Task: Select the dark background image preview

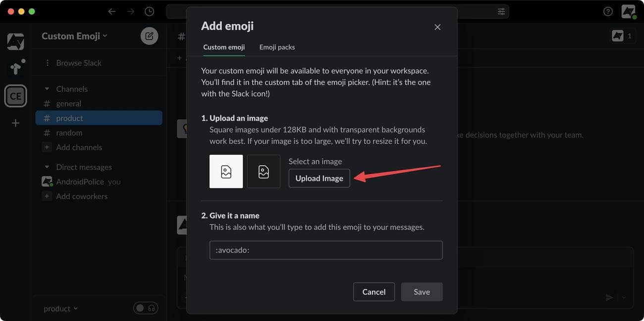Action: pyautogui.click(x=264, y=172)
